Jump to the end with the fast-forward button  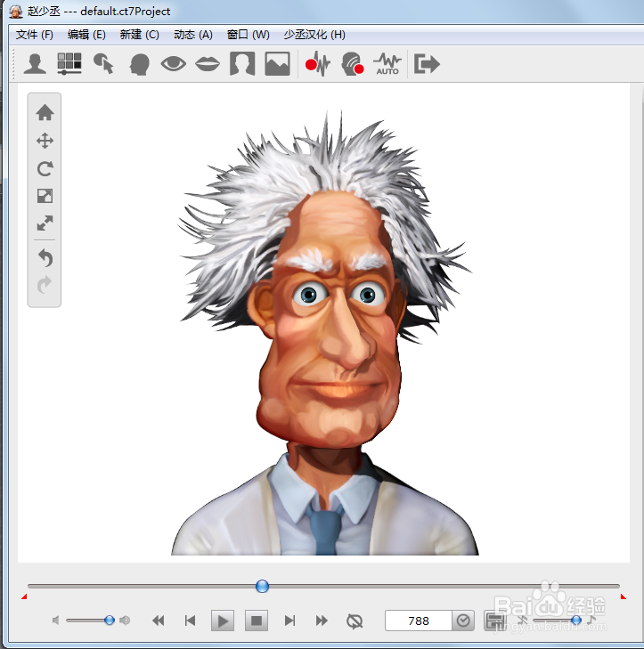coord(322,621)
